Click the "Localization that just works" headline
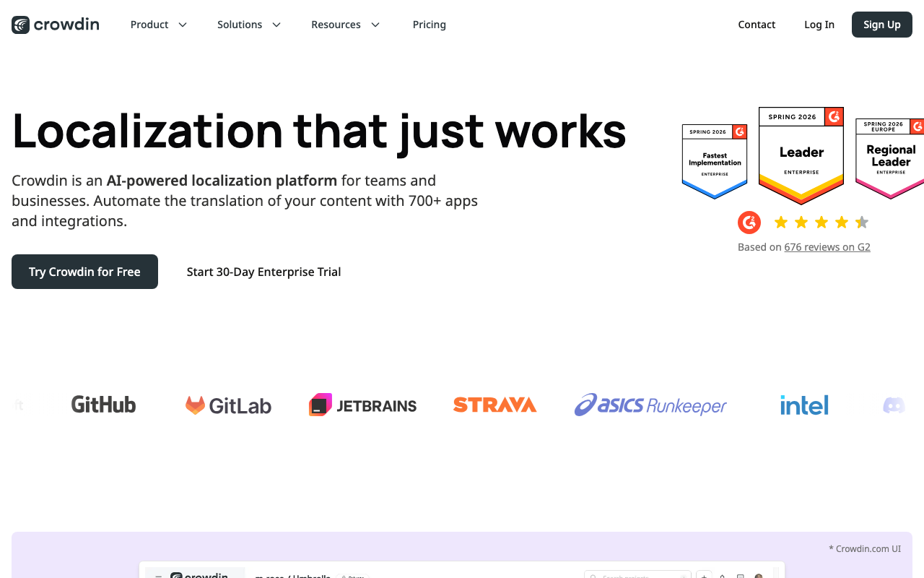 click(x=319, y=131)
